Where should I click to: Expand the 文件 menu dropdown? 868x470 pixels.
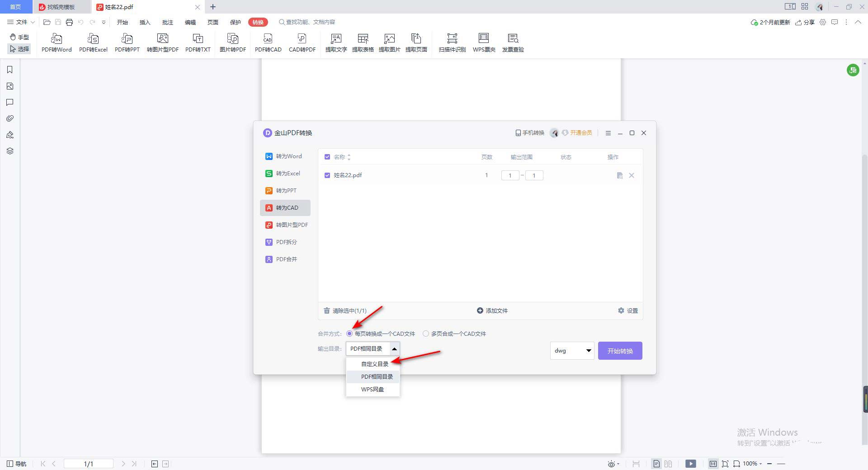[21, 22]
